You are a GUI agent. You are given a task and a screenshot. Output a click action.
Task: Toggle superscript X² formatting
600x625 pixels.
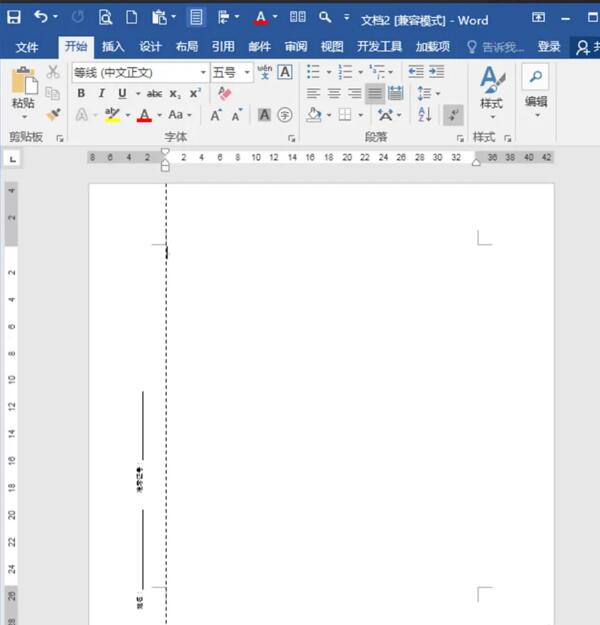tap(195, 94)
